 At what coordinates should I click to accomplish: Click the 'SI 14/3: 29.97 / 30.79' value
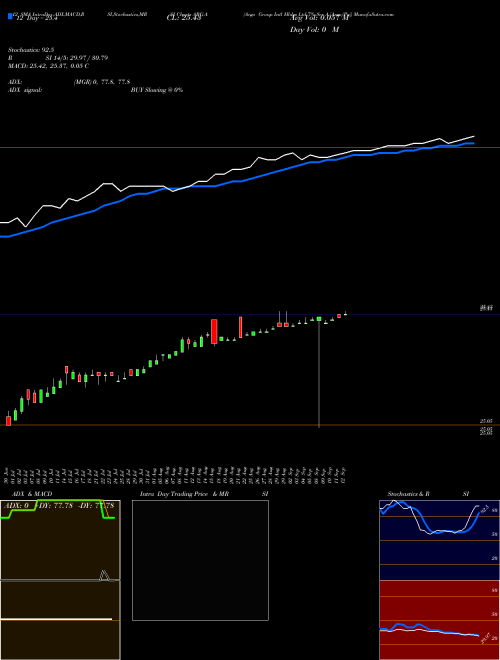pyautogui.click(x=77, y=58)
